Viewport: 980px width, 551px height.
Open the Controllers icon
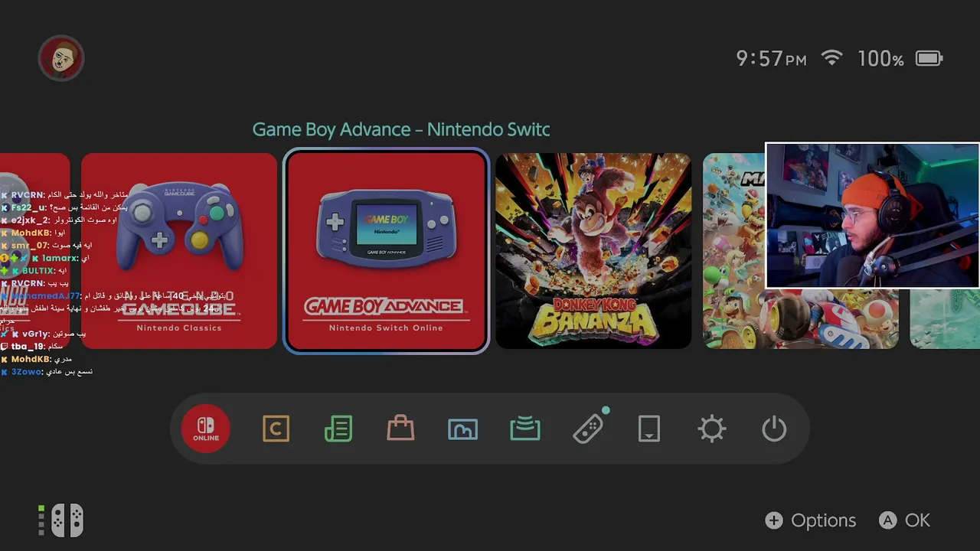588,429
